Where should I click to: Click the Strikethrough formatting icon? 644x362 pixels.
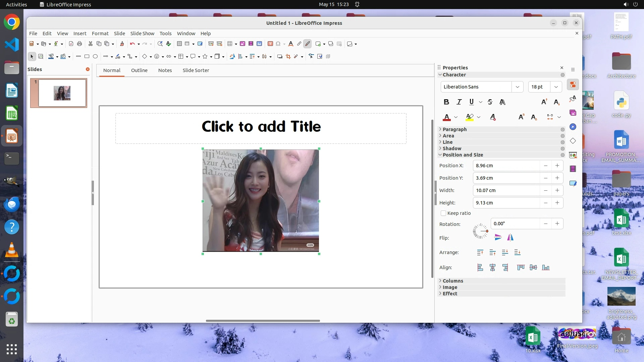(x=490, y=102)
